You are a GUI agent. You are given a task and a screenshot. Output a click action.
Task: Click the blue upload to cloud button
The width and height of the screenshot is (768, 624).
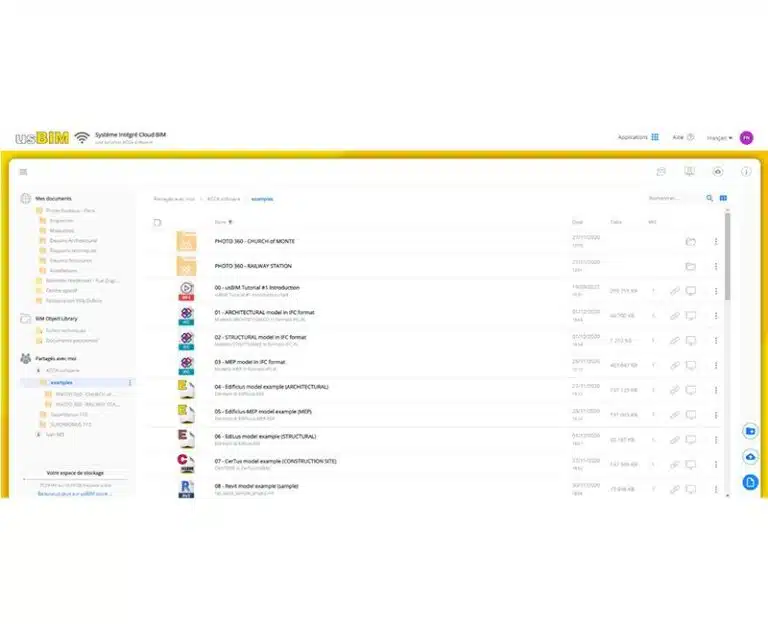750,456
